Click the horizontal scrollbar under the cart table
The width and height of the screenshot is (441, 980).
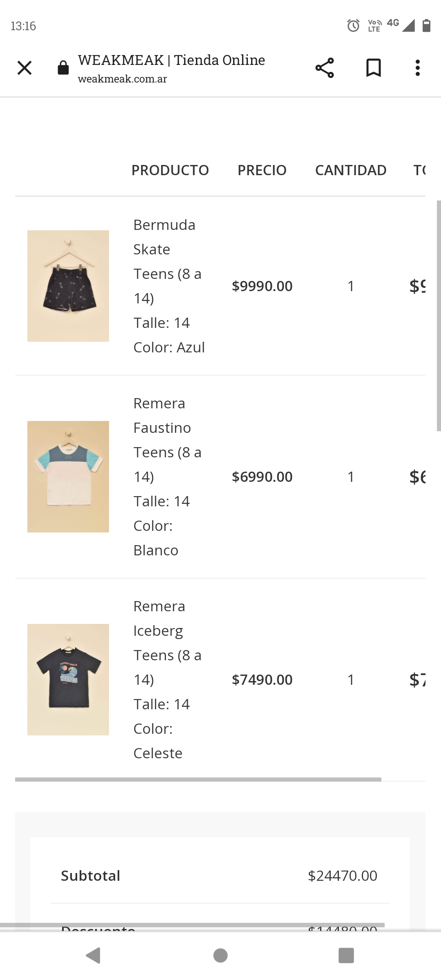coord(198,780)
